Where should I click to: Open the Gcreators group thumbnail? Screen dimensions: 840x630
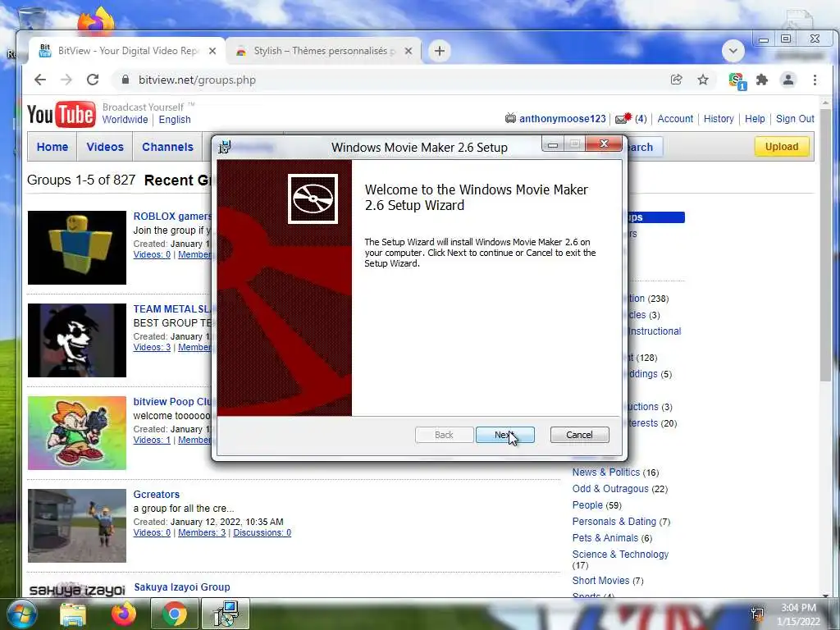(x=77, y=526)
